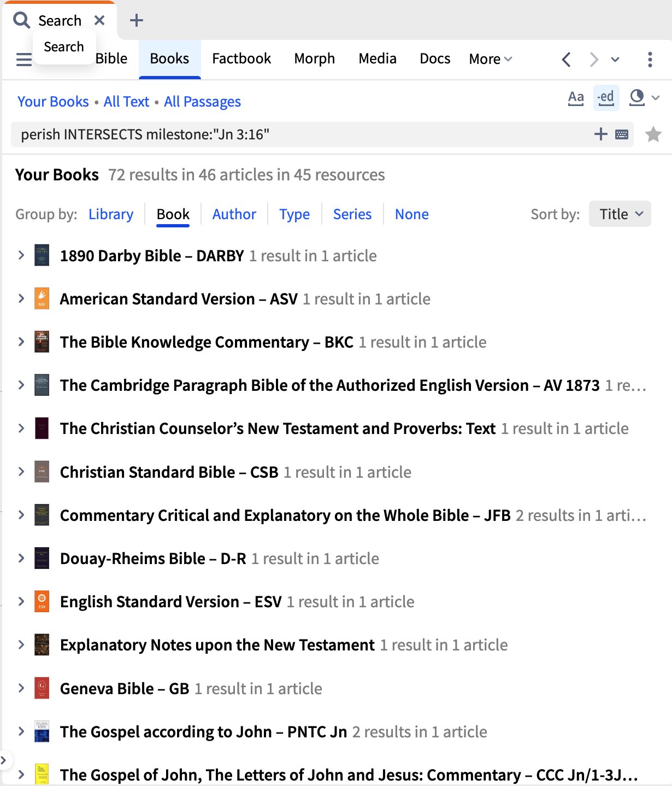Open the three-dot panel options menu
Screen dimensions: 672x786
(x=650, y=59)
